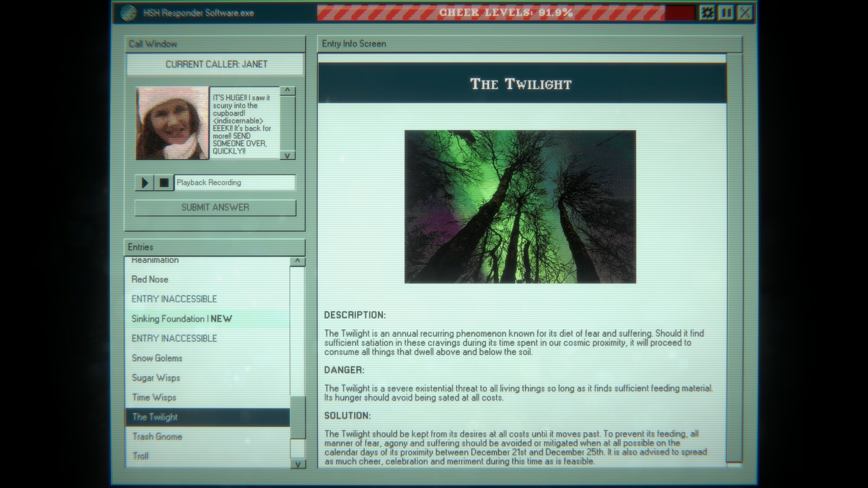Screen dimensions: 868x488
Task: Select the Red Nose entry
Action: (x=150, y=279)
